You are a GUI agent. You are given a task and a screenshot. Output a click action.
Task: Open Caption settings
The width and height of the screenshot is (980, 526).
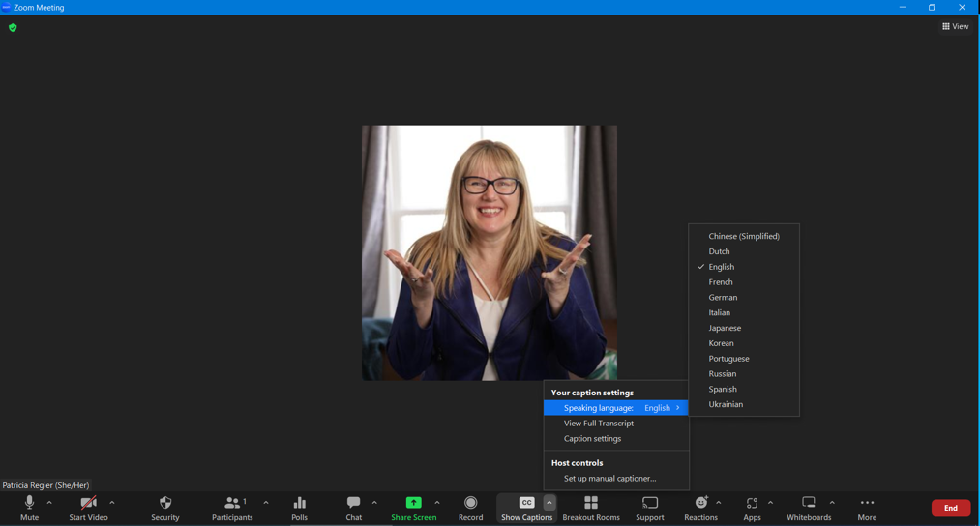615,439
